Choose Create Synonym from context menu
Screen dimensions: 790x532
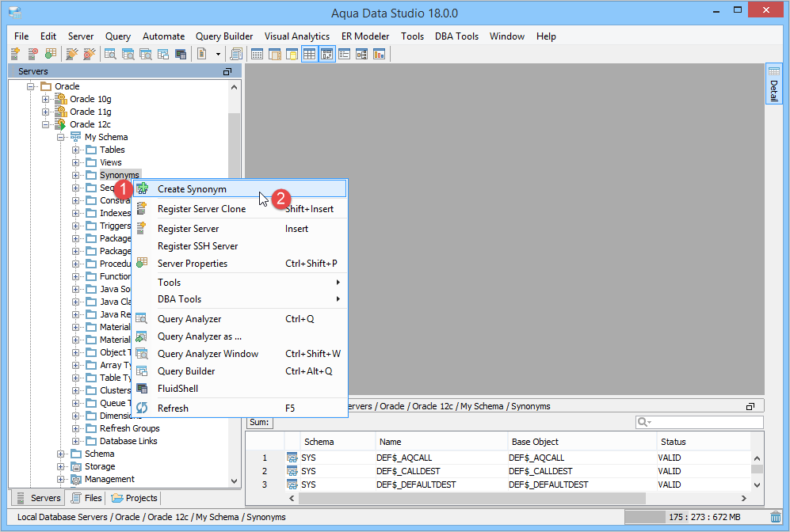(x=240, y=188)
